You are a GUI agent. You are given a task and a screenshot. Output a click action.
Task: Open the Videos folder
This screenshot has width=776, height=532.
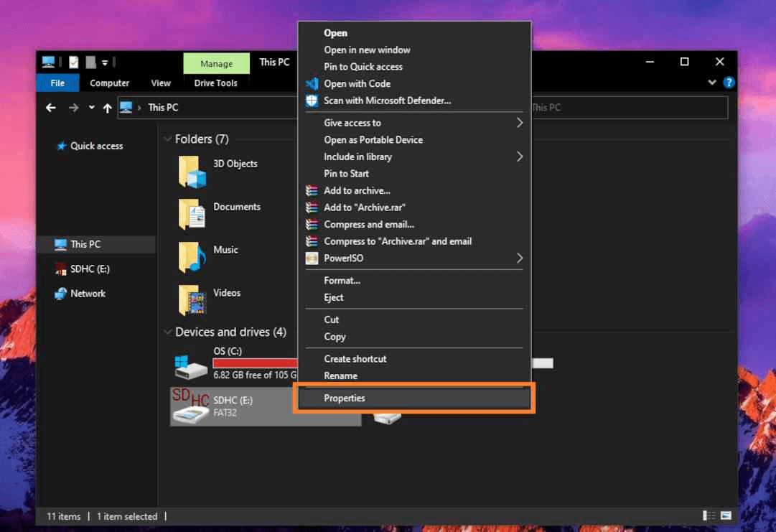(227, 292)
